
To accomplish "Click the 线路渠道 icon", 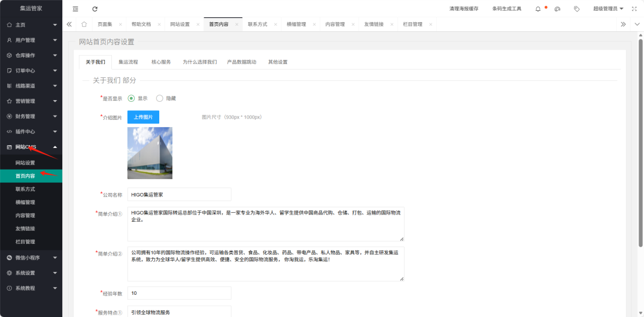I will [x=10, y=86].
